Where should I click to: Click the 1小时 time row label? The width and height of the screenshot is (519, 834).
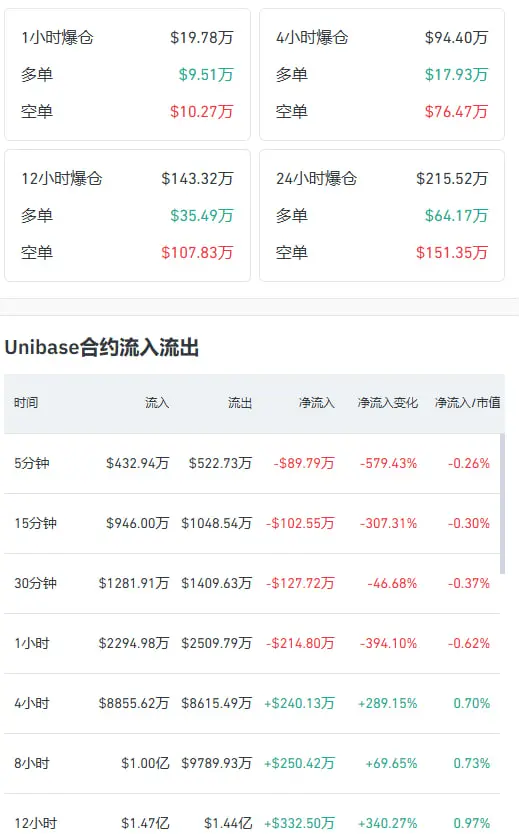(32, 644)
